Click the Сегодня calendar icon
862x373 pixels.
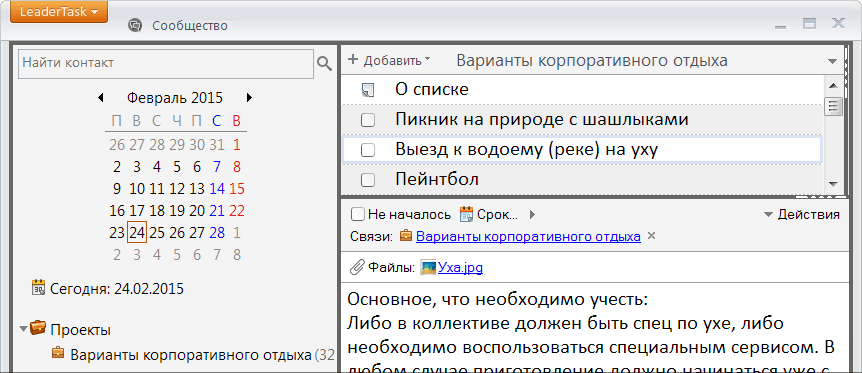coord(38,288)
